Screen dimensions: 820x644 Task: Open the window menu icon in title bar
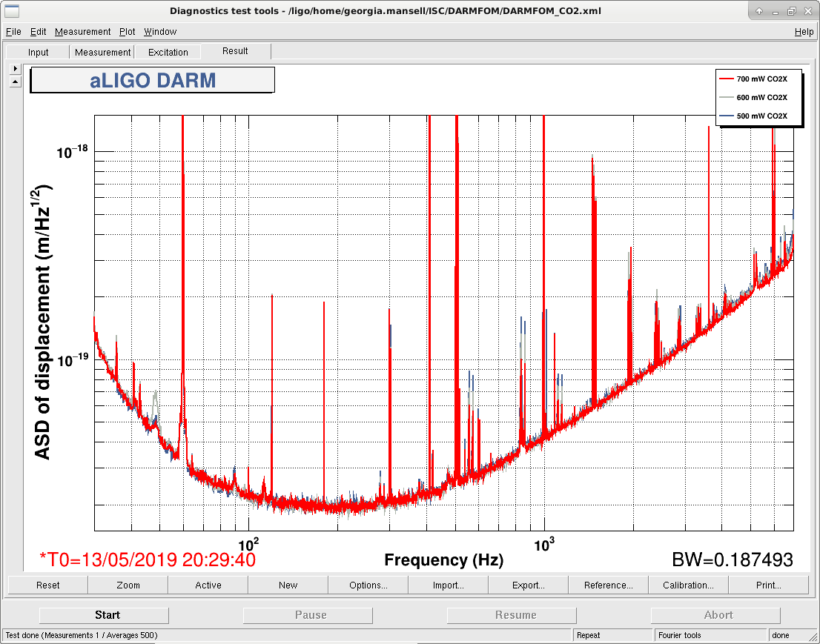[12, 11]
